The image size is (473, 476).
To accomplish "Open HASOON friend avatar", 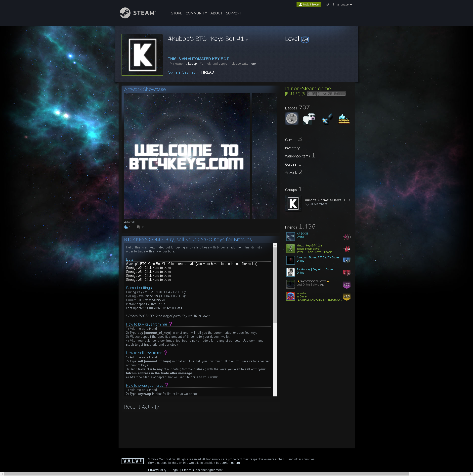I will point(290,237).
